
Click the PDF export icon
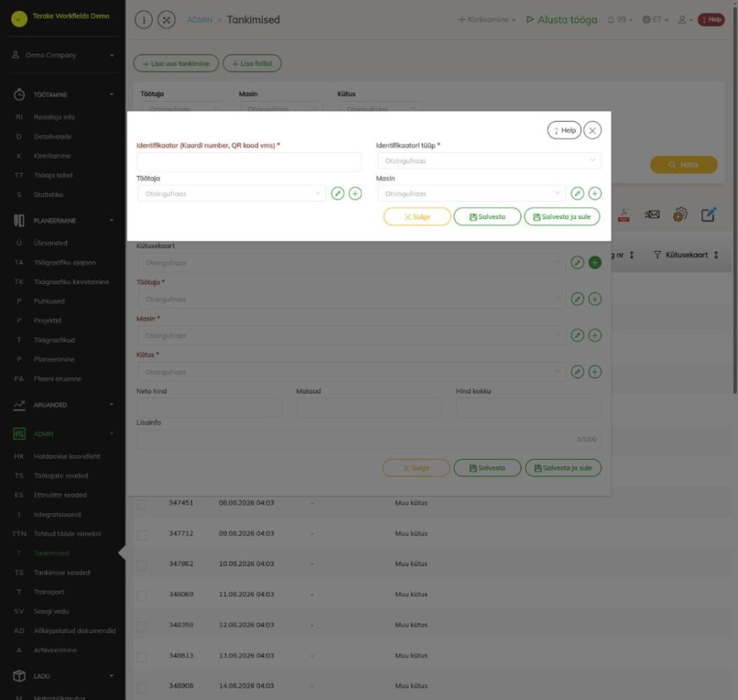coord(623,215)
